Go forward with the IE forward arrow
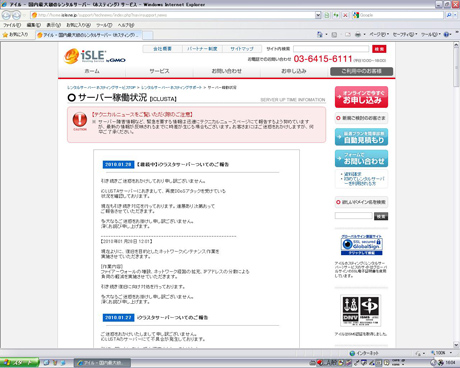Viewport: 460px width, 368px height. (x=16, y=15)
